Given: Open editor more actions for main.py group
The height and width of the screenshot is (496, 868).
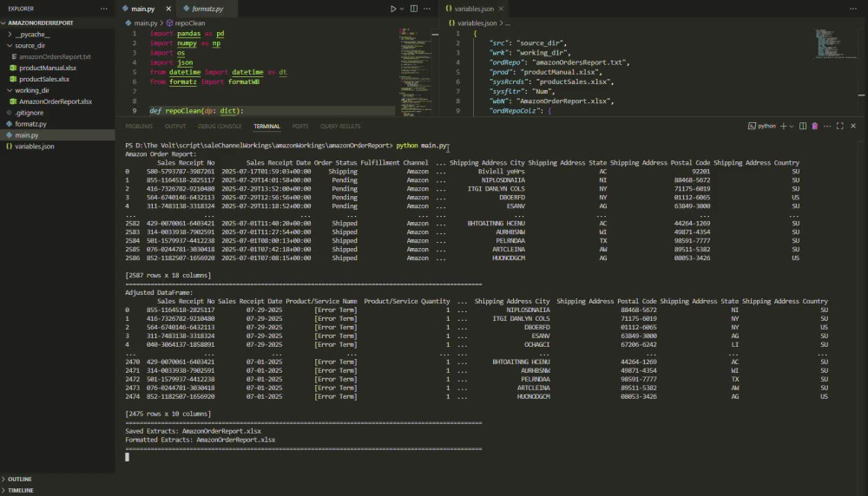Looking at the screenshot, I should pyautogui.click(x=427, y=9).
